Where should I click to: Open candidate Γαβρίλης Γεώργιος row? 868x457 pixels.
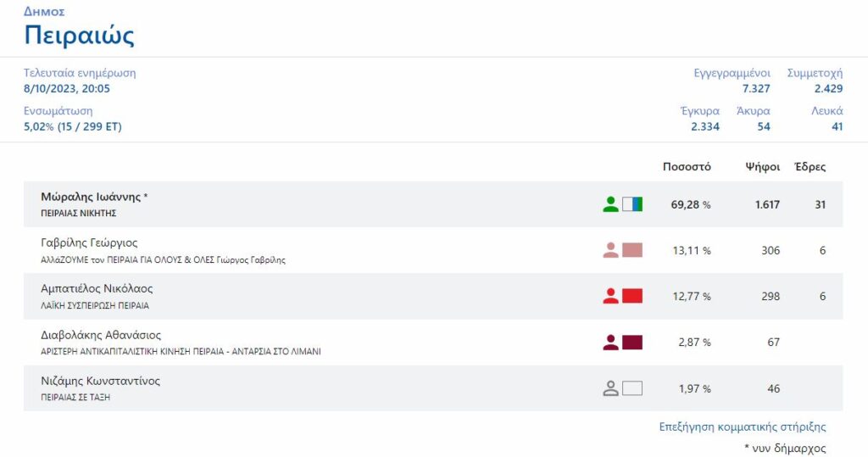coord(89,243)
